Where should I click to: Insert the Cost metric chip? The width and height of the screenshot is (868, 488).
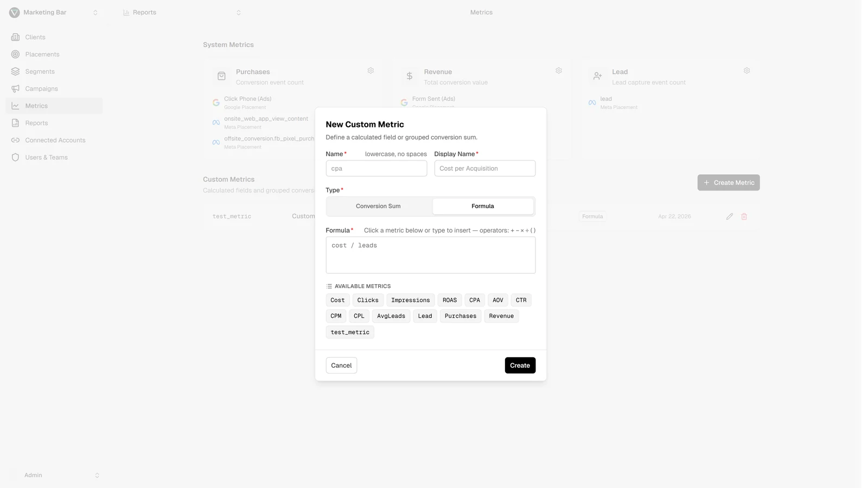[x=337, y=300]
